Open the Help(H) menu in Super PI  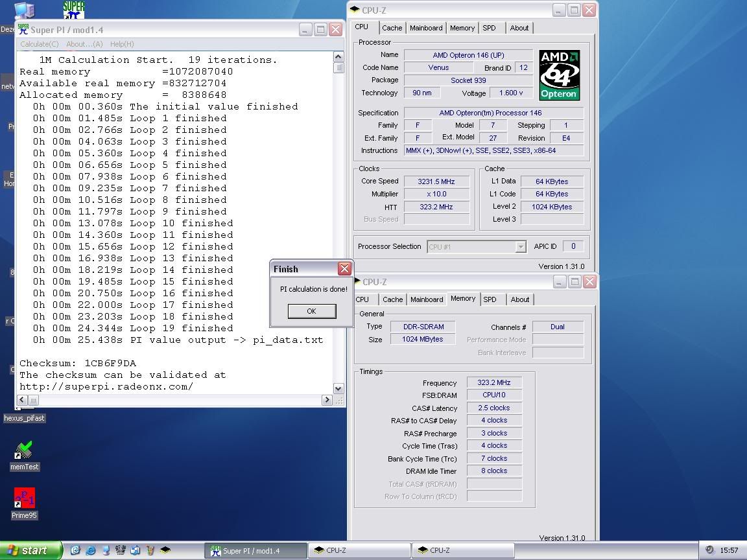click(122, 44)
